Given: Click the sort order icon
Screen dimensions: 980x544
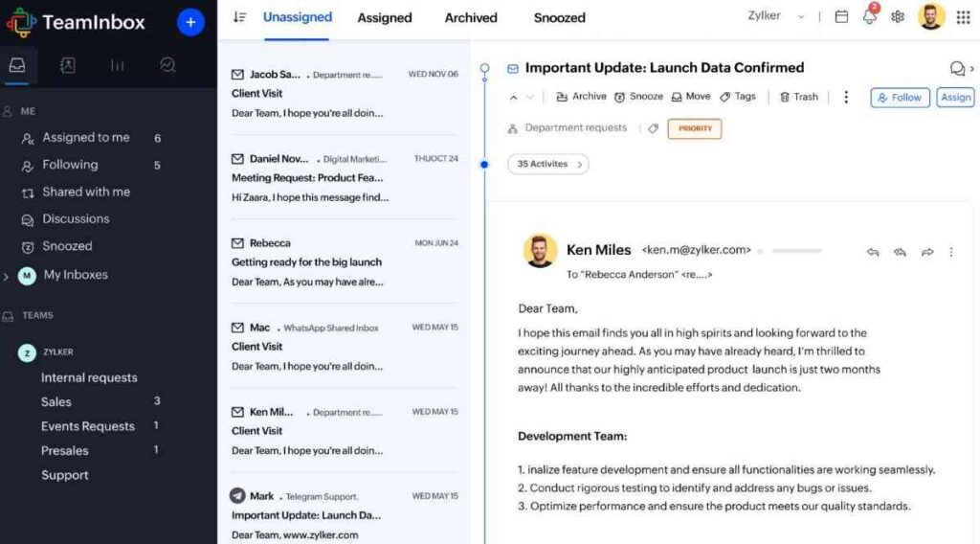Looking at the screenshot, I should (239, 17).
